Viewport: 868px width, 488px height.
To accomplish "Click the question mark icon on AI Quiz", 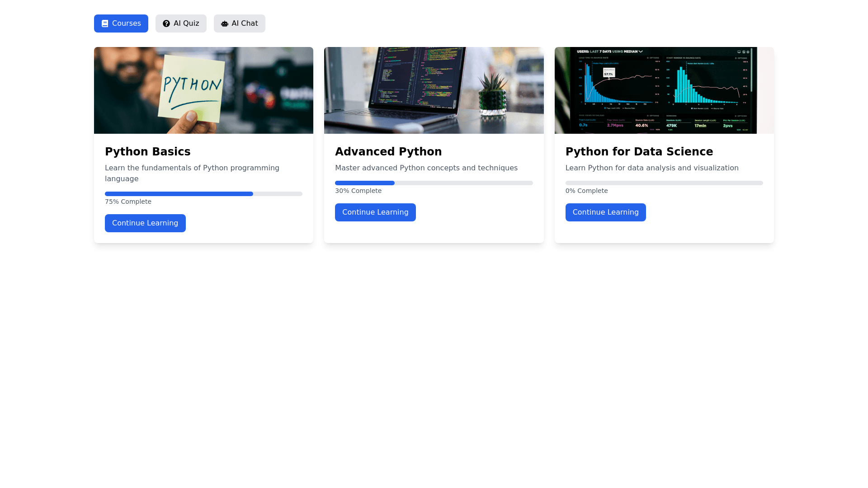I will coord(166,23).
